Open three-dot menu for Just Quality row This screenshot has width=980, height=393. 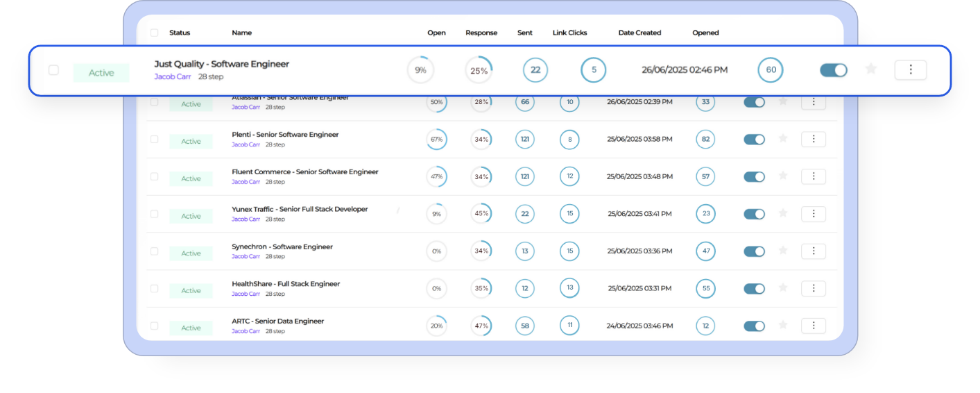pos(911,69)
